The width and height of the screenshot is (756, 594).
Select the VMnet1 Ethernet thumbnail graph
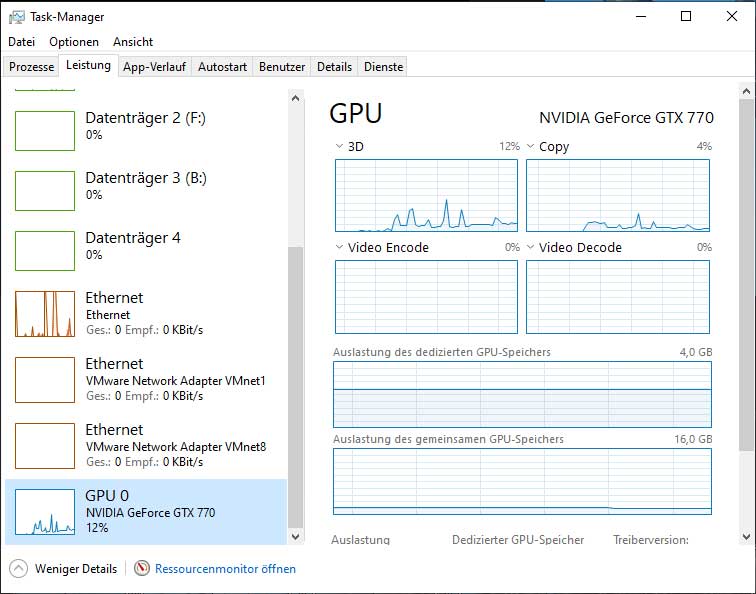point(45,380)
